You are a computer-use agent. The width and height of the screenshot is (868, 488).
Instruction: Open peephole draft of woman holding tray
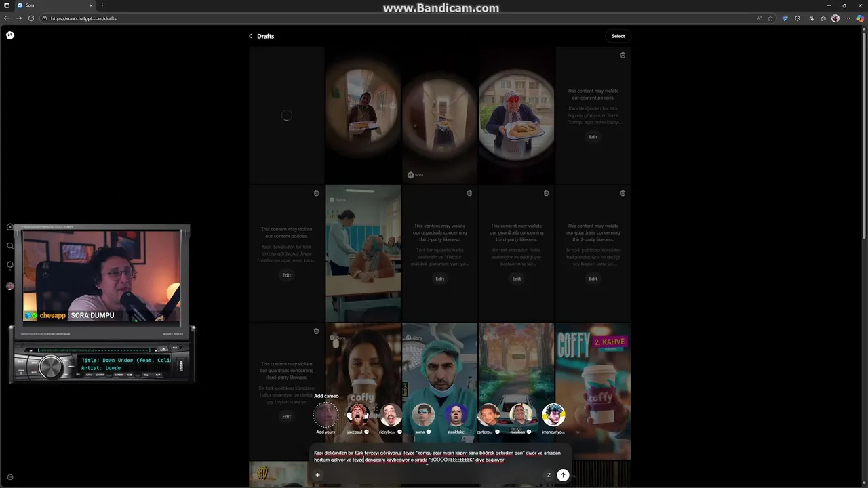(363, 115)
